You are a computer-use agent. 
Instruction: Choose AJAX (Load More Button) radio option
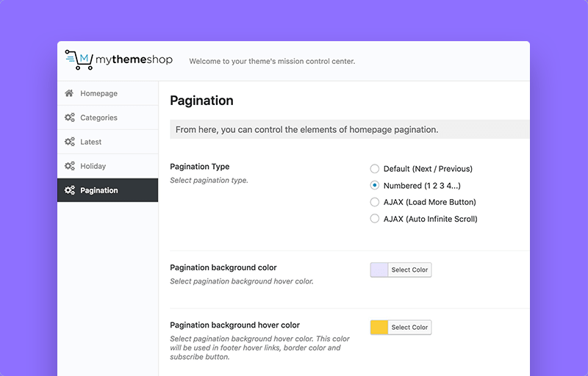[375, 202]
